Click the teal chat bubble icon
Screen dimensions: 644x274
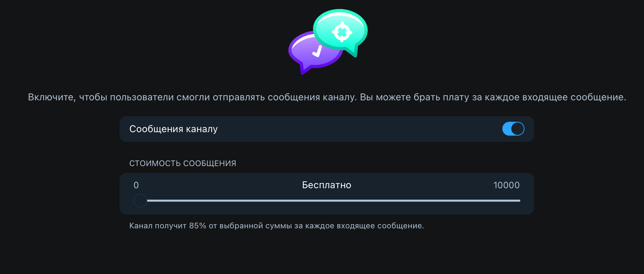pos(340,32)
